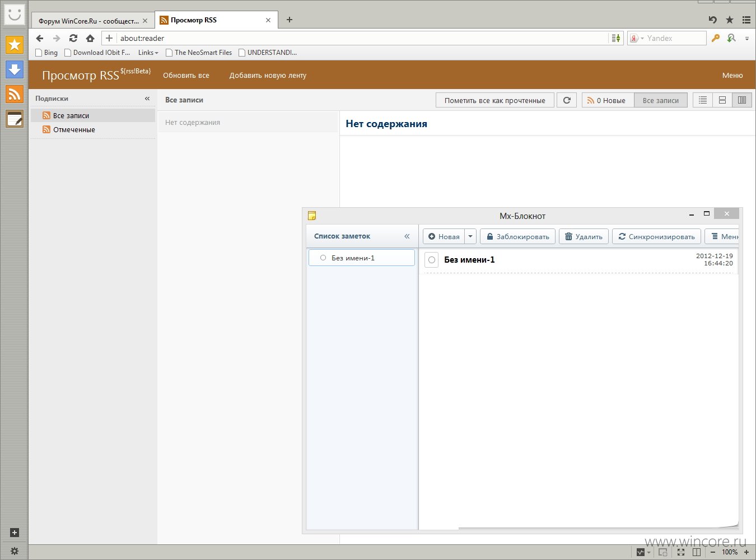Click the Синхронизировать button

click(x=656, y=236)
